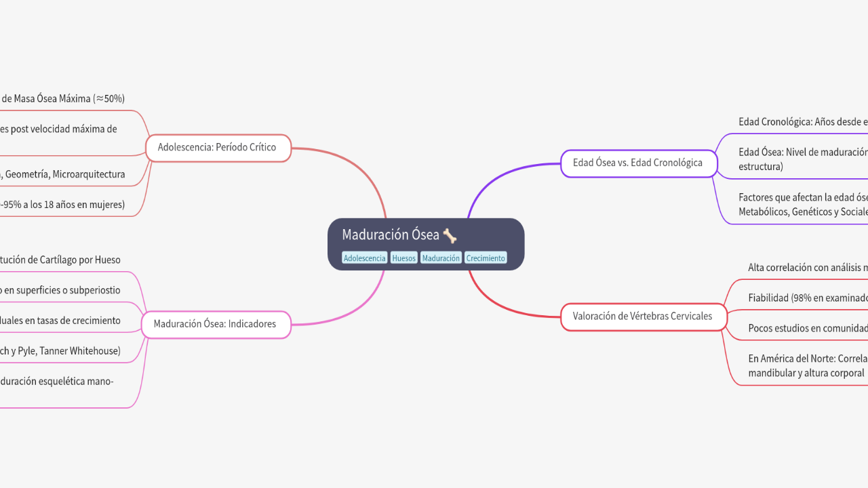Select the Adolescencia: Período Crítico node
Screen dimensions: 868x488
coord(218,148)
